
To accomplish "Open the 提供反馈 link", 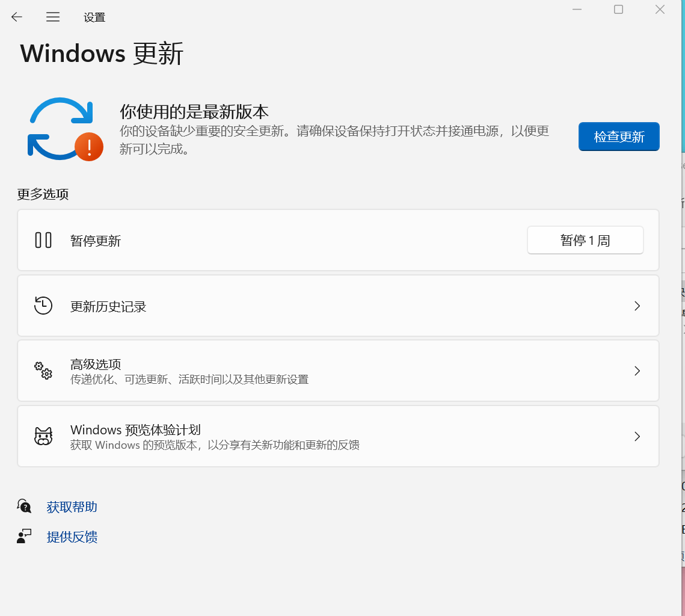I will pyautogui.click(x=72, y=537).
